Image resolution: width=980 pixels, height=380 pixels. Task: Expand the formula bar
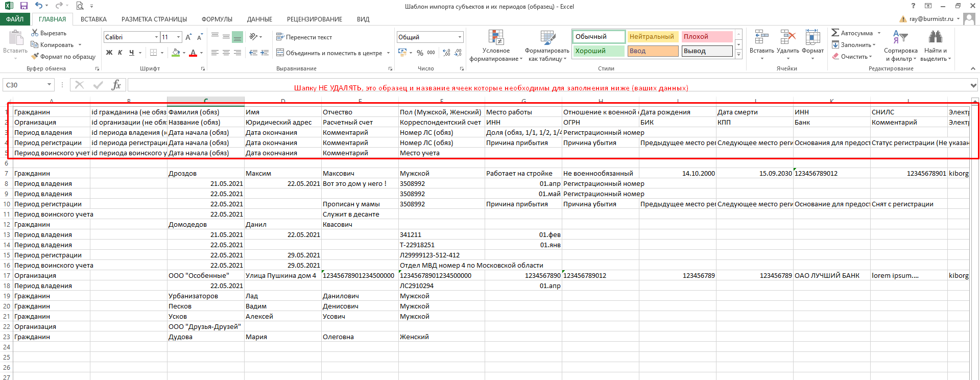point(973,85)
